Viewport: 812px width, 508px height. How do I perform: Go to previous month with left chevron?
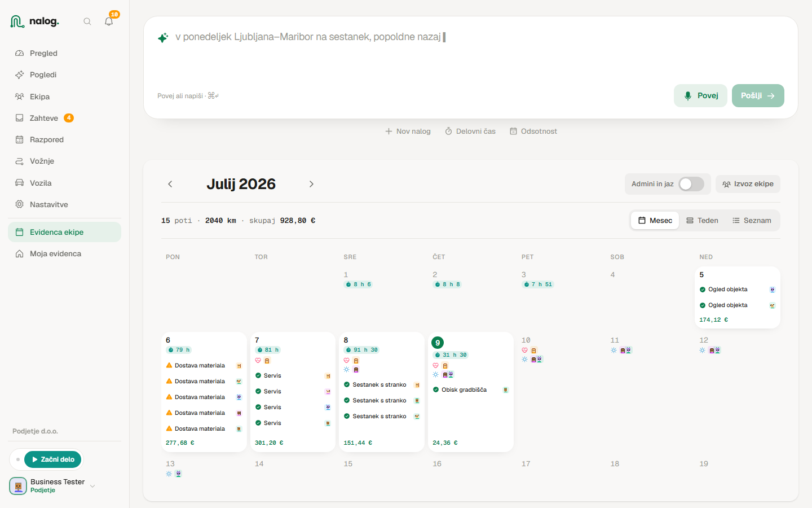pyautogui.click(x=170, y=184)
